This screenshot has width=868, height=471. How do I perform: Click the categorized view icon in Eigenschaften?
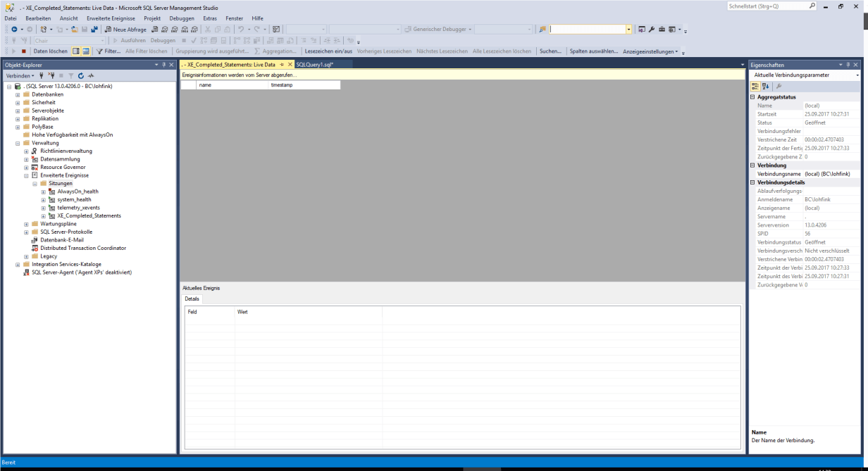pos(755,86)
